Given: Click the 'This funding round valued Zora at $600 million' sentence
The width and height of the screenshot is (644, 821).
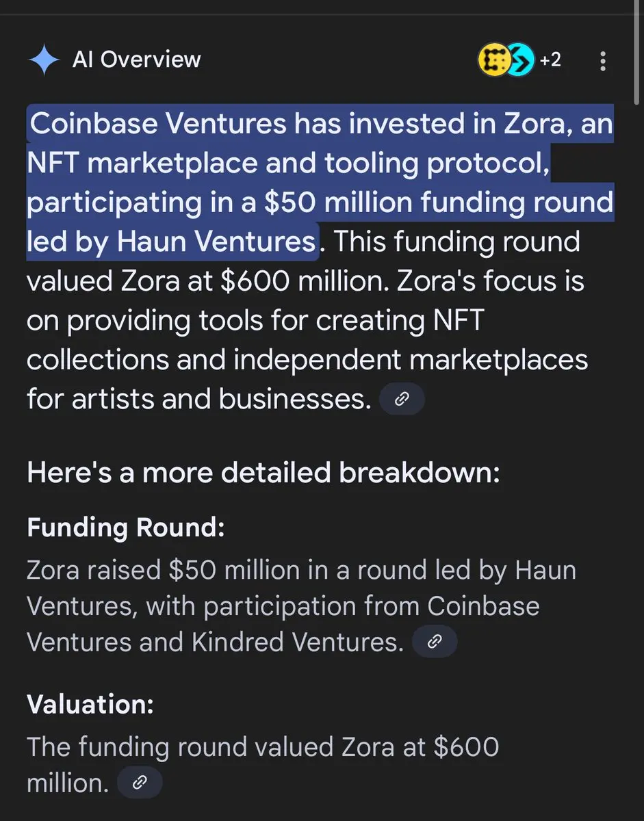Looking at the screenshot, I should tap(304, 261).
